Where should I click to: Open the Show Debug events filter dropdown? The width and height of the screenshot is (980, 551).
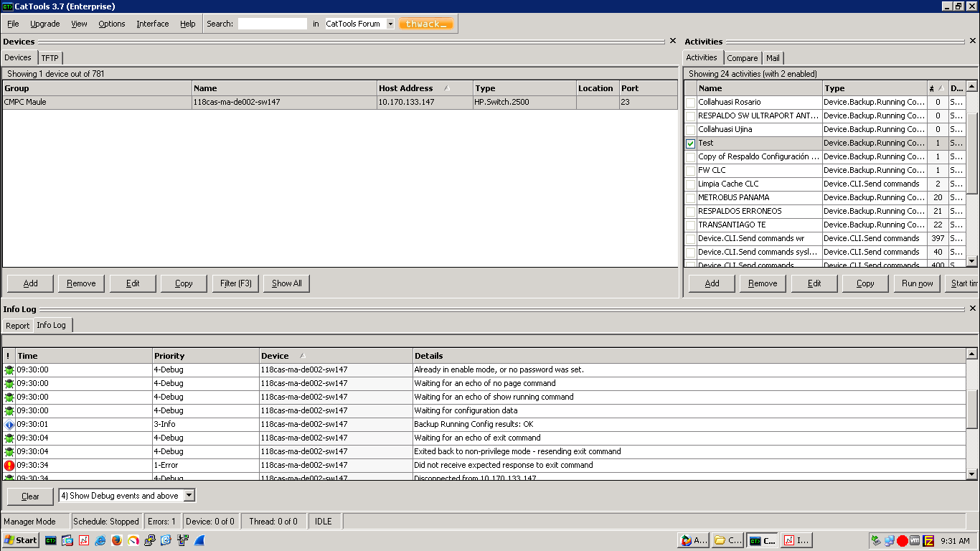click(189, 496)
